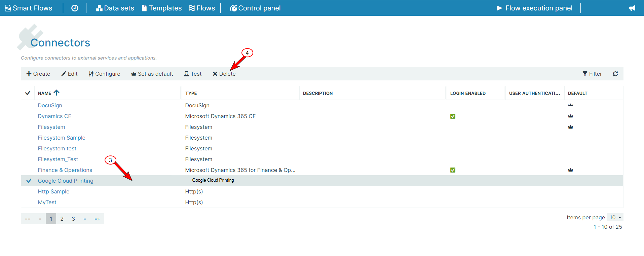Click the default crown icon for Filesystem row
644x256 pixels.
(x=570, y=127)
